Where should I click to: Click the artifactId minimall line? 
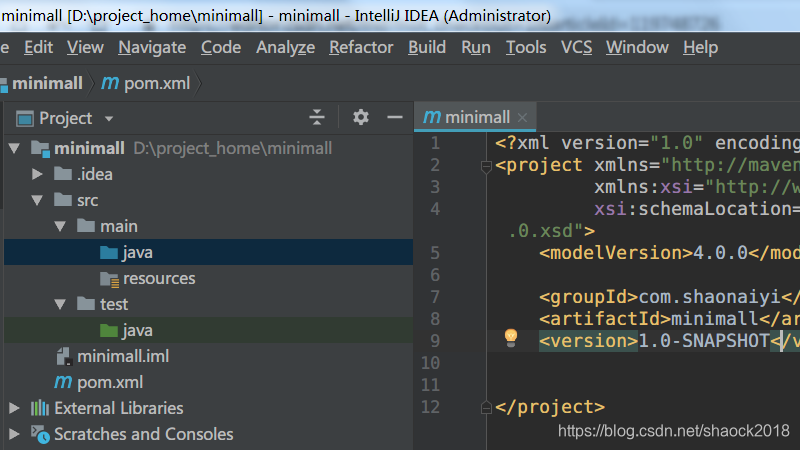[x=669, y=319]
